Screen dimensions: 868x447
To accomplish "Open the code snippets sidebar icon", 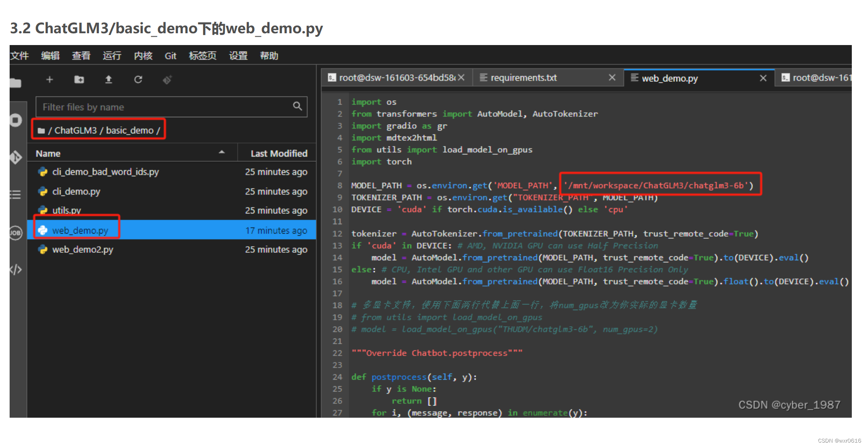I will [x=16, y=269].
